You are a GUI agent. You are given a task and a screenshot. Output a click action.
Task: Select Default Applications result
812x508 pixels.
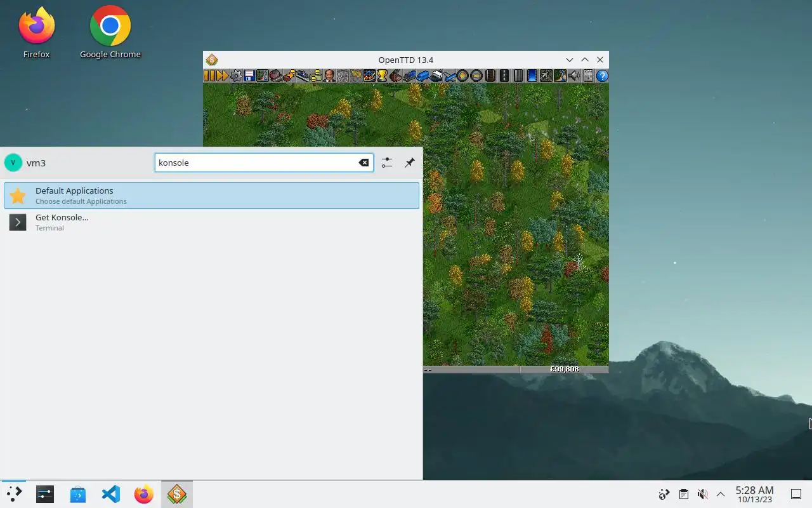(x=211, y=196)
